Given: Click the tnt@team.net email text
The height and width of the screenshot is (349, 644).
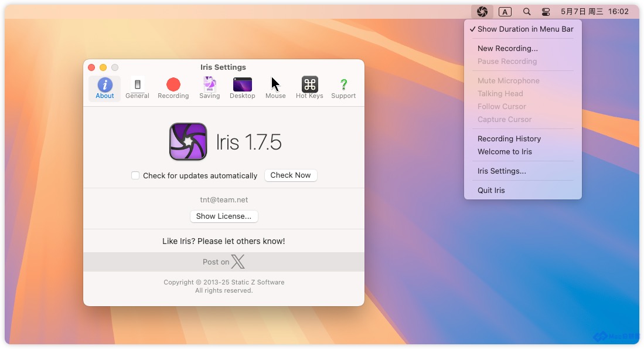Looking at the screenshot, I should coord(224,200).
